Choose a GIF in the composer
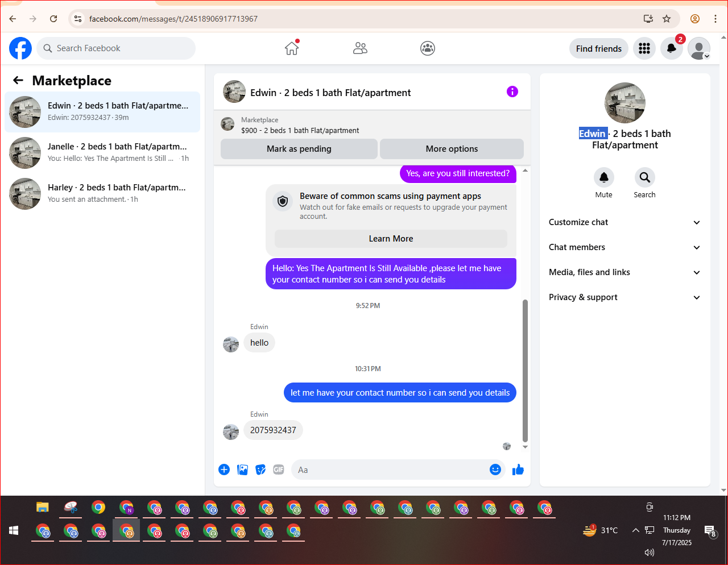The height and width of the screenshot is (565, 728). (x=279, y=470)
